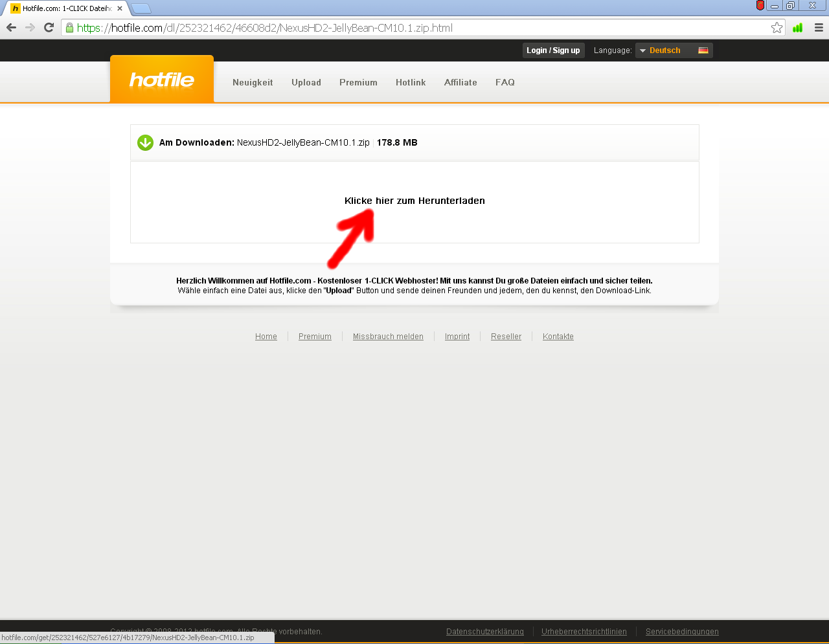The image size is (829, 644).
Task: Click the green download arrow icon
Action: [145, 142]
